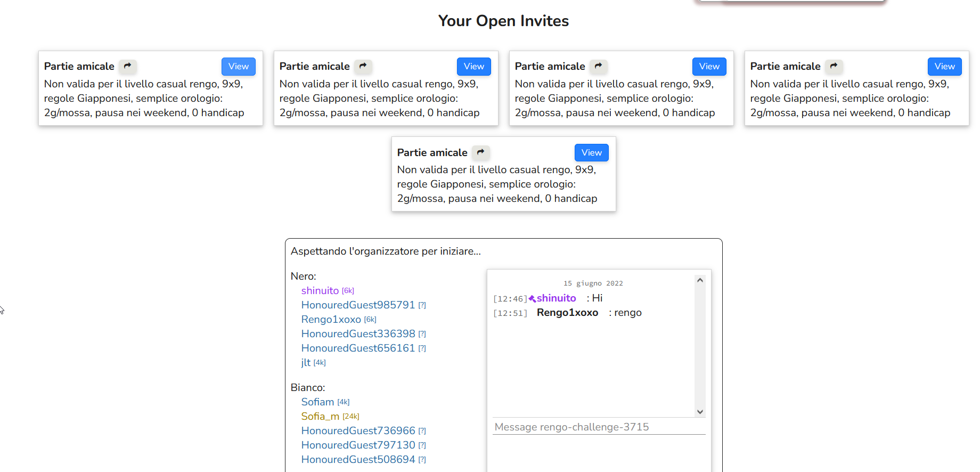Open Rengo1xoxo player link in Nero list

(331, 320)
